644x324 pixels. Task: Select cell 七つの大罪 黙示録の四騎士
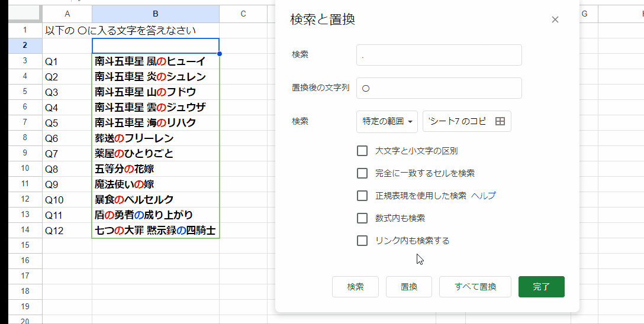click(156, 230)
